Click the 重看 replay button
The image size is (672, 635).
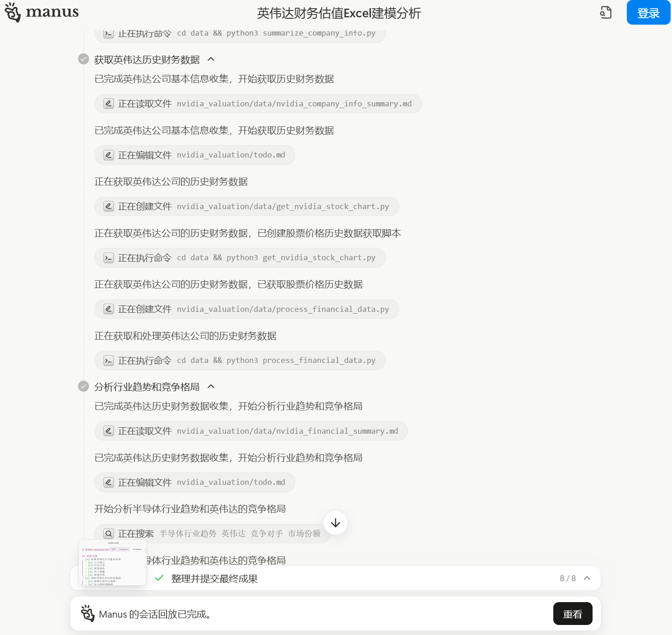572,614
